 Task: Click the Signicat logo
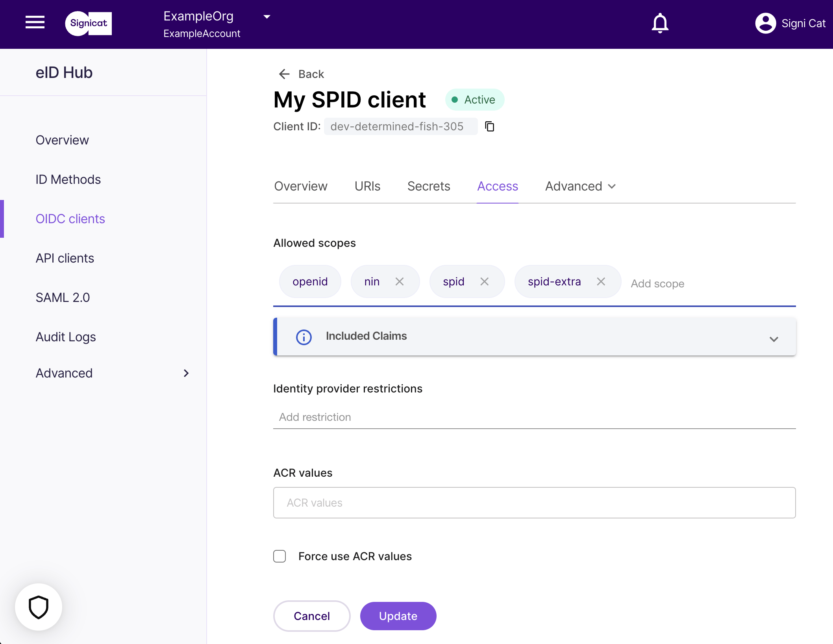tap(88, 24)
